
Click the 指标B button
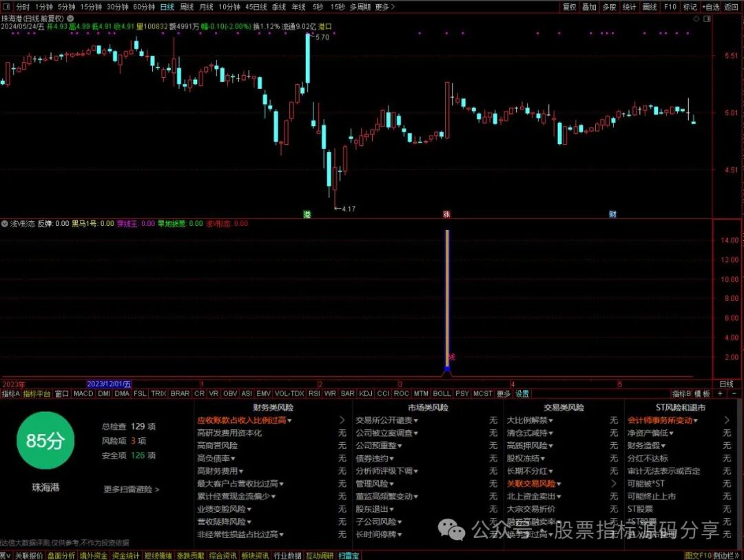pyautogui.click(x=681, y=393)
